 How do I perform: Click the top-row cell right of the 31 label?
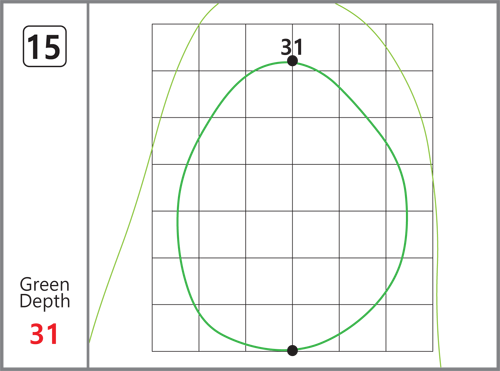click(x=316, y=47)
